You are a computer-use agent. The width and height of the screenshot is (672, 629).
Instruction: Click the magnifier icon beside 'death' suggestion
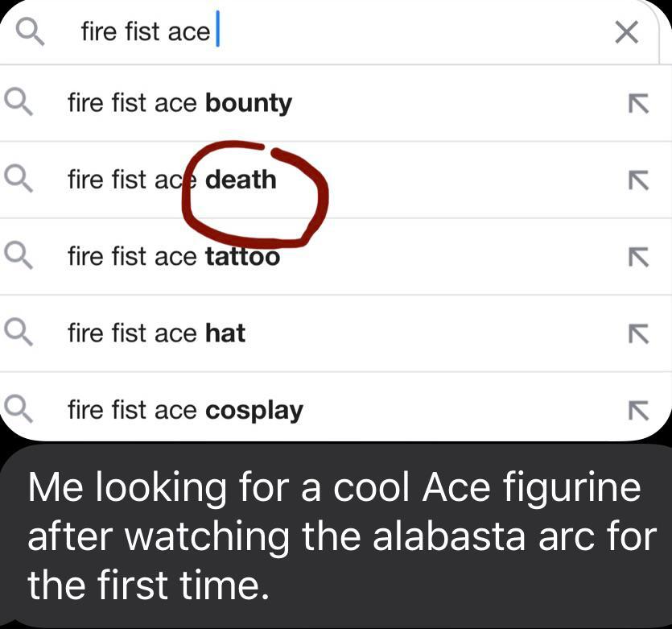19,179
